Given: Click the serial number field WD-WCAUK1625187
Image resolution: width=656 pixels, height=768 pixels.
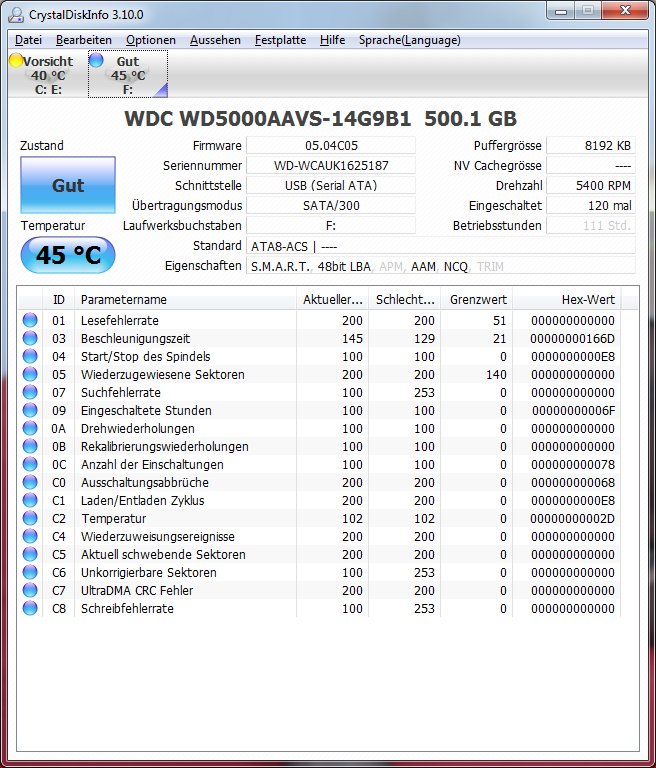Looking at the screenshot, I should [331, 166].
